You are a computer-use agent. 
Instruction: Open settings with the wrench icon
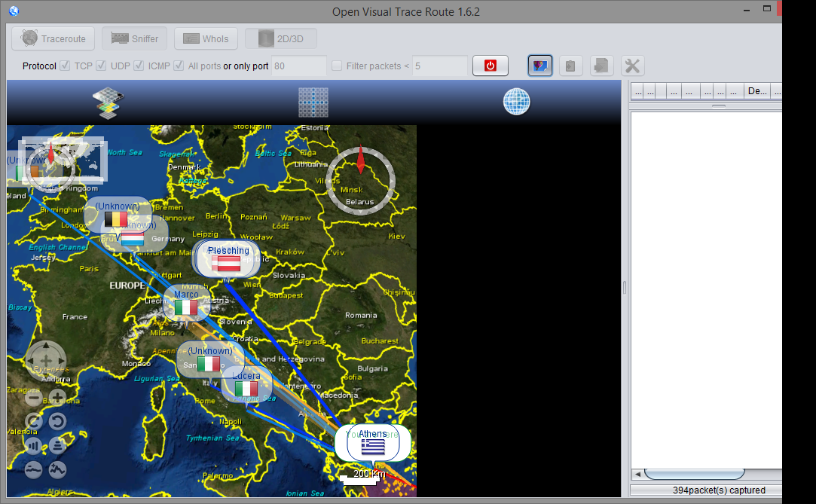[x=632, y=66]
